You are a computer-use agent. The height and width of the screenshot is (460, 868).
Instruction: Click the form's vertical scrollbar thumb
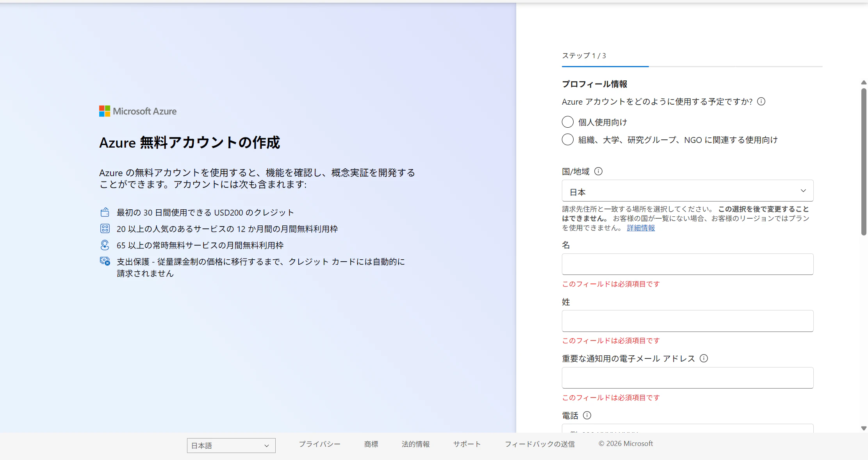coord(864,162)
